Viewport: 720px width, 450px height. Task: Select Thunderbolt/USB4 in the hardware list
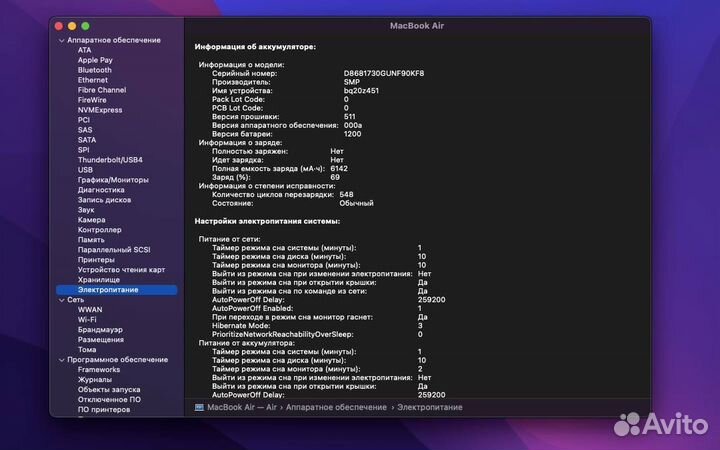[x=110, y=160]
